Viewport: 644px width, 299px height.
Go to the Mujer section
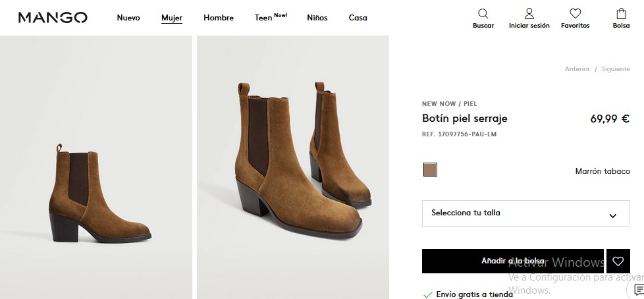(x=172, y=18)
